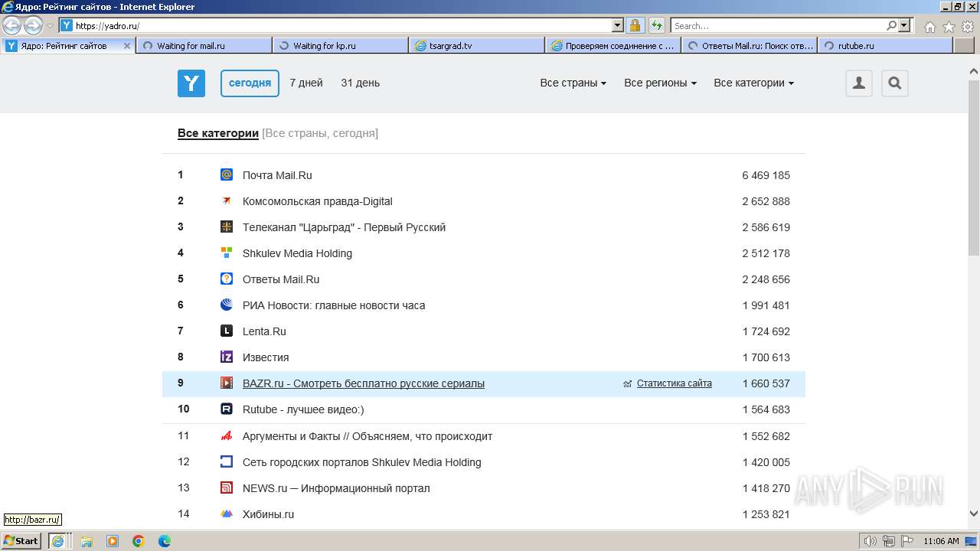The image size is (980, 551).
Task: Switch to the Waiting for kp.ru tab
Action: pyautogui.click(x=341, y=45)
